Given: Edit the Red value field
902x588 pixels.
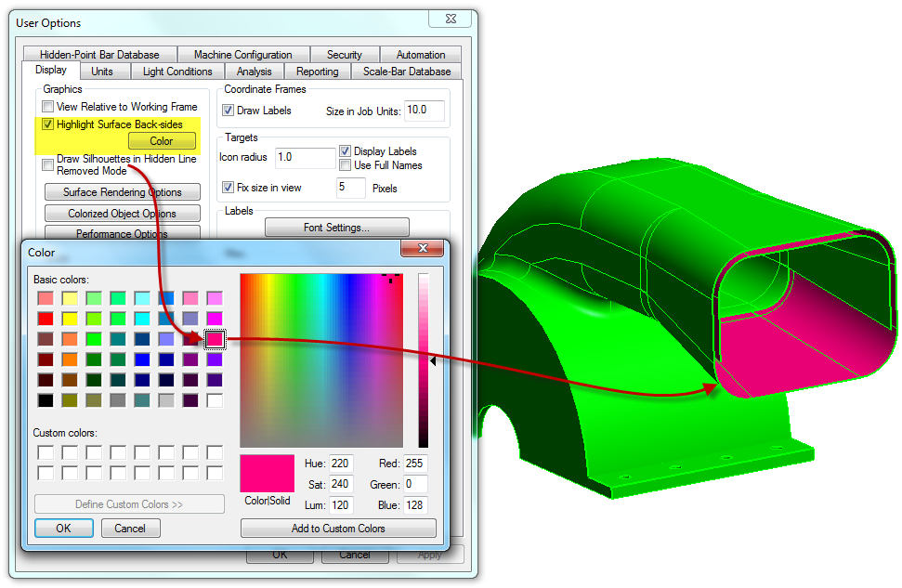Looking at the screenshot, I should (x=414, y=464).
